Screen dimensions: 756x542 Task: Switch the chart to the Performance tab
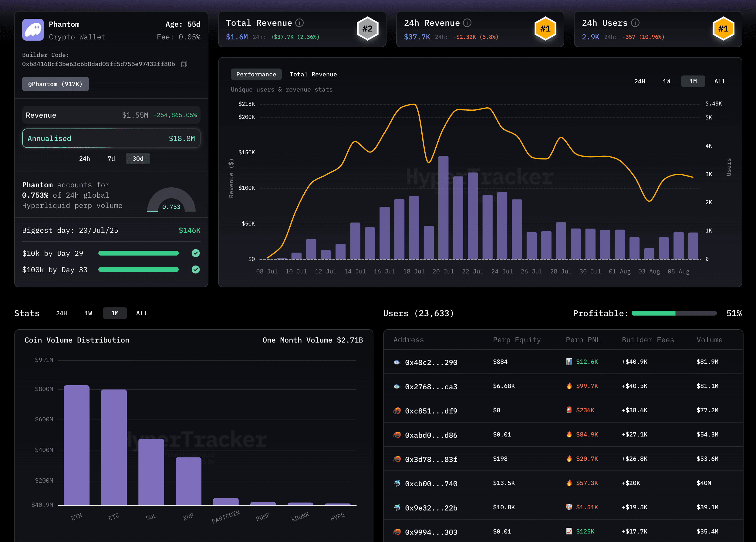[x=256, y=74]
